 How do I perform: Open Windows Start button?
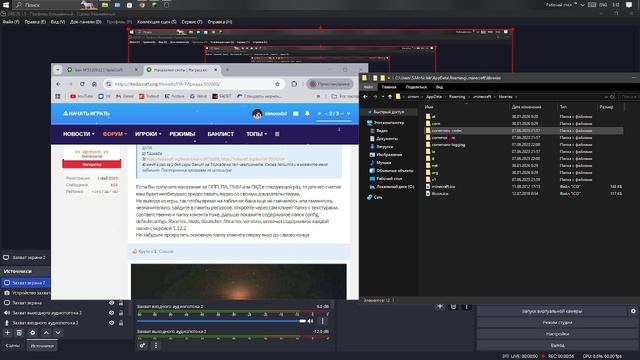click(6, 5)
